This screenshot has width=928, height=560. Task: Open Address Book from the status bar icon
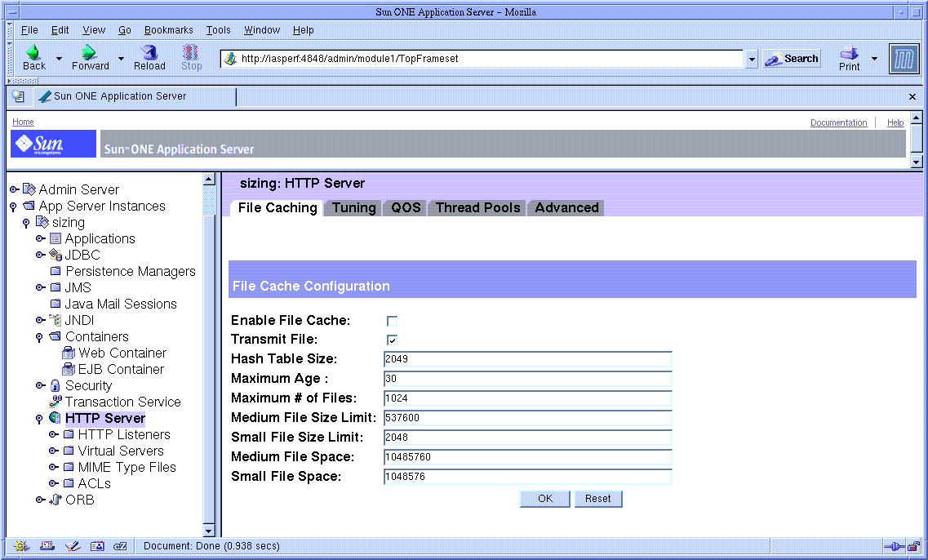(96, 546)
